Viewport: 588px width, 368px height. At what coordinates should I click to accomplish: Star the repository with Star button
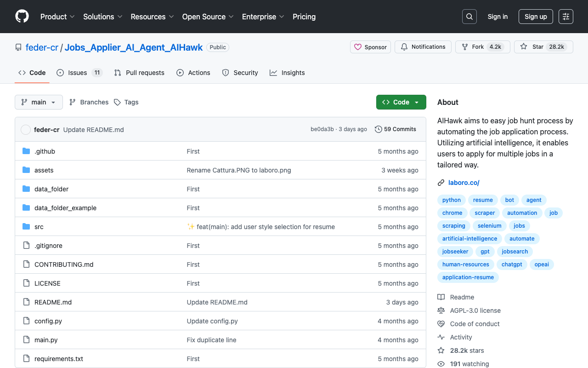[543, 47]
